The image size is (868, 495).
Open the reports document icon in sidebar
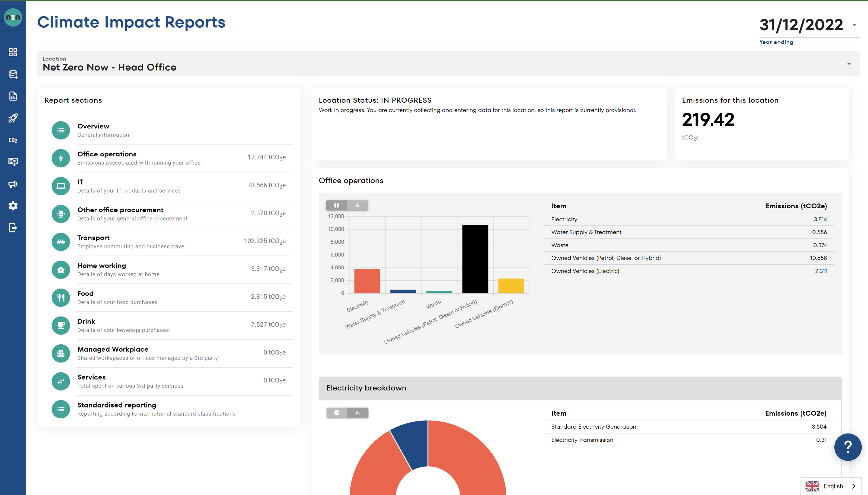(13, 96)
